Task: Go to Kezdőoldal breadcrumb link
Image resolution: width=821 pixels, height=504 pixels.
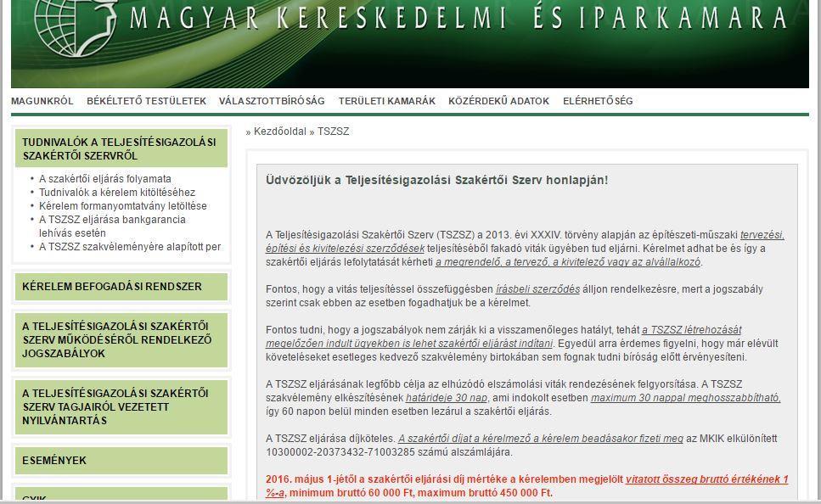Action: coord(280,132)
